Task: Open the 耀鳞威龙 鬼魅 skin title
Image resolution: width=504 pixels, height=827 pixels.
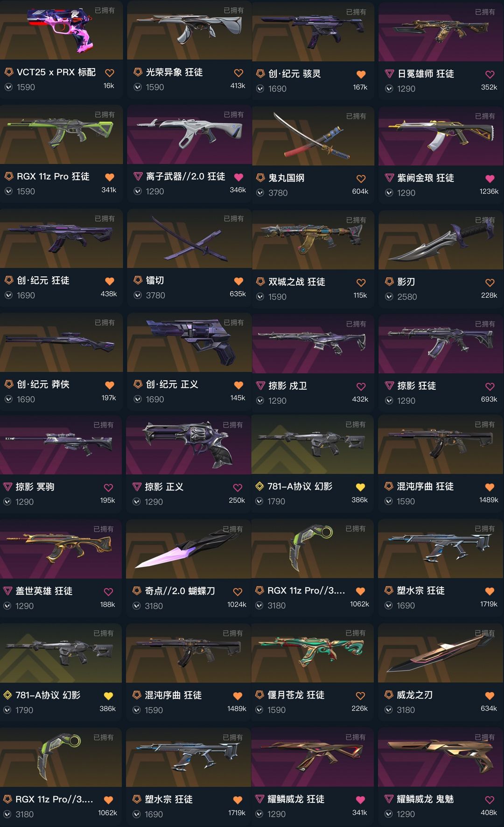Action: (425, 799)
